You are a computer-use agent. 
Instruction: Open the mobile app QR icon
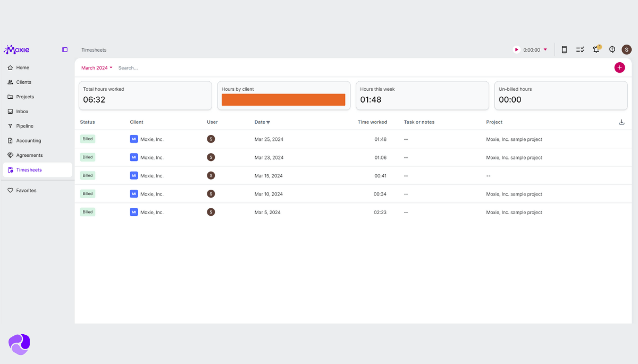pyautogui.click(x=564, y=49)
